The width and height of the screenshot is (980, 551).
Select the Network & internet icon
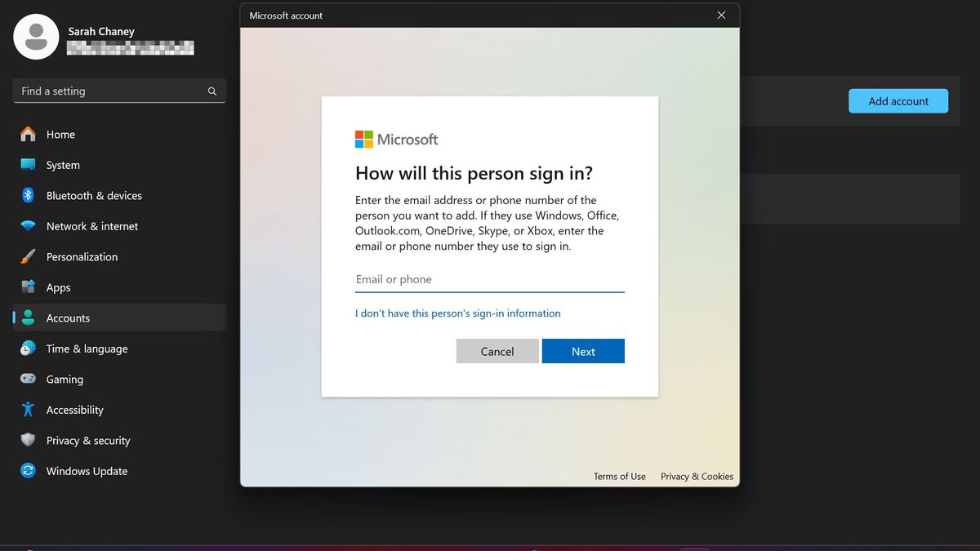28,226
